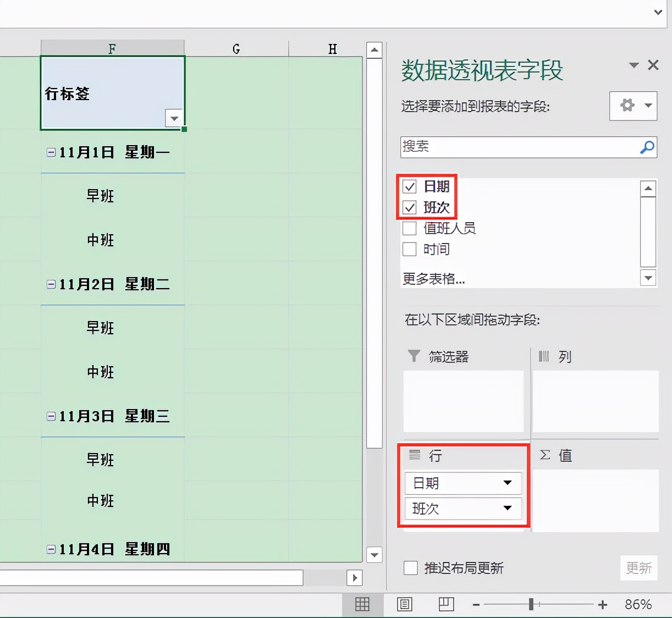Collapse the 11月4日 星期四 group
The width and height of the screenshot is (672, 618).
51,549
